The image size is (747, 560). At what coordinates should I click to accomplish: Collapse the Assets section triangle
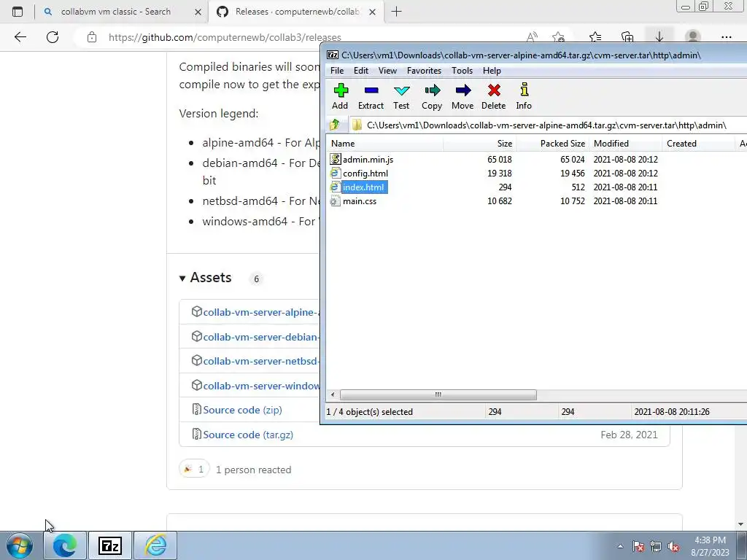[182, 278]
